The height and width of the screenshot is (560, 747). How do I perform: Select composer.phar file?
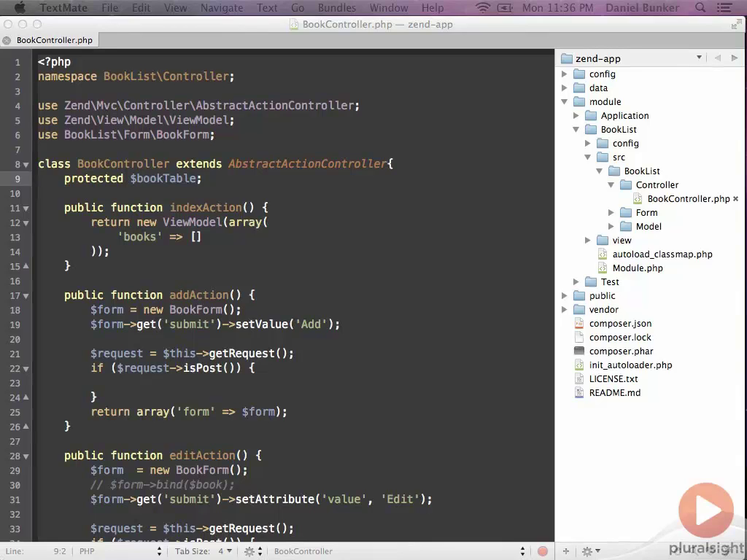click(x=621, y=351)
